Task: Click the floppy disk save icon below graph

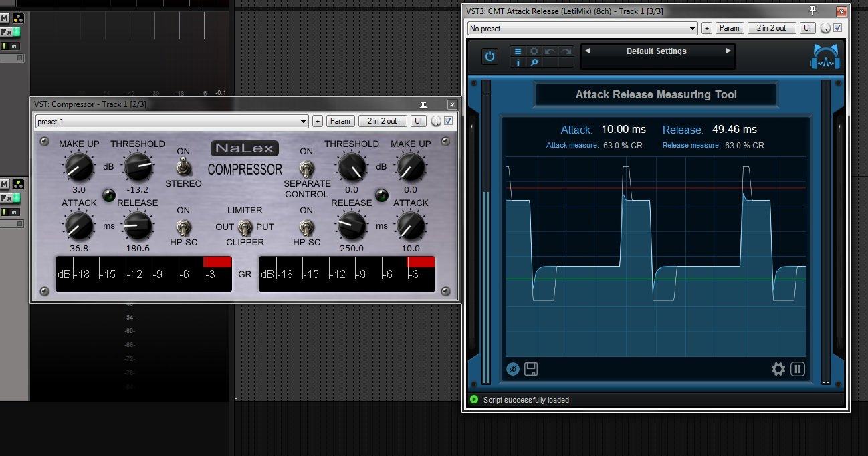Action: [531, 369]
